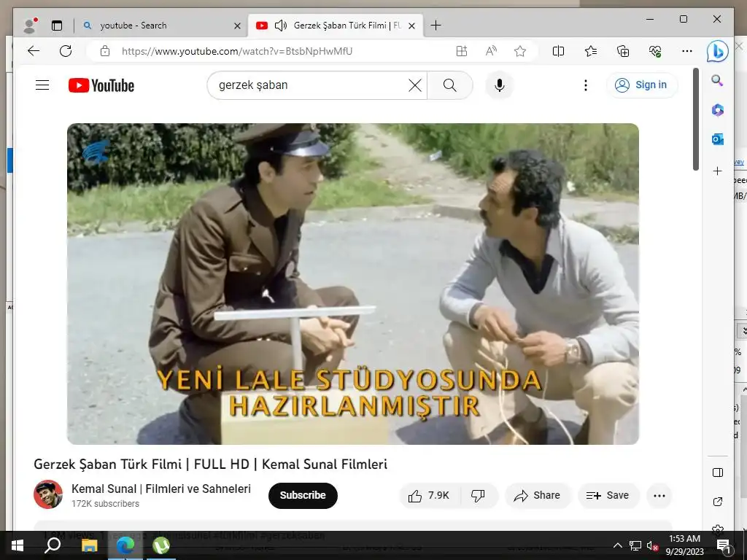Subscribe to Kemal Sunal channel

(303, 495)
